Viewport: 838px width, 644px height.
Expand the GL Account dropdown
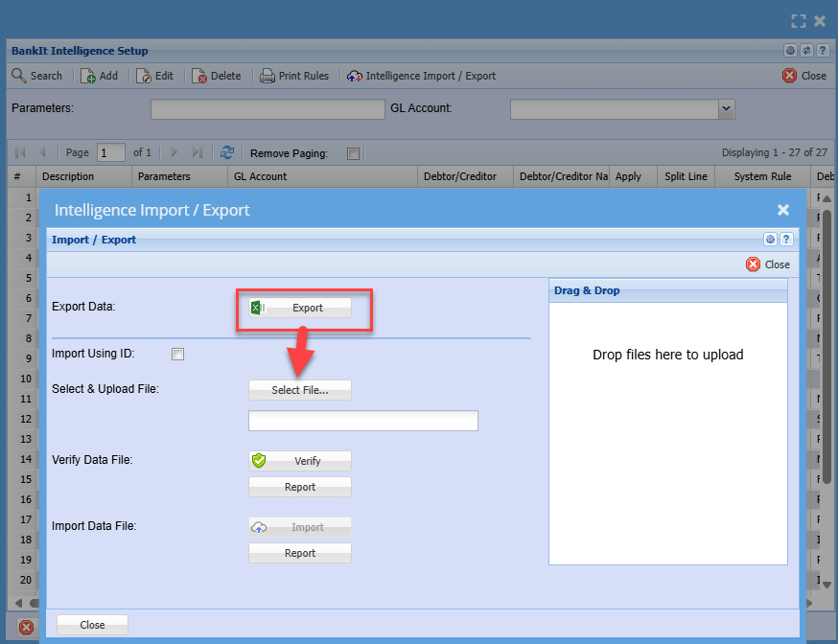[x=726, y=109]
